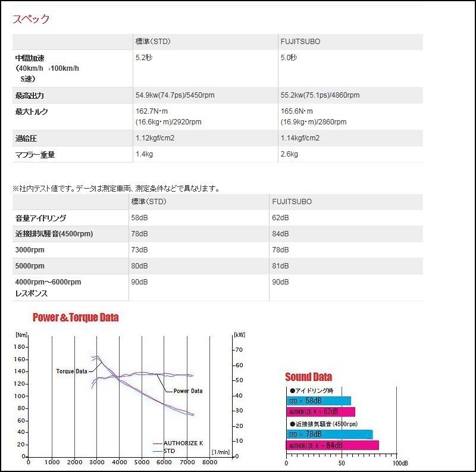The image size is (476, 472).
Task: Select the 2.6kg value
Action: [x=289, y=154]
